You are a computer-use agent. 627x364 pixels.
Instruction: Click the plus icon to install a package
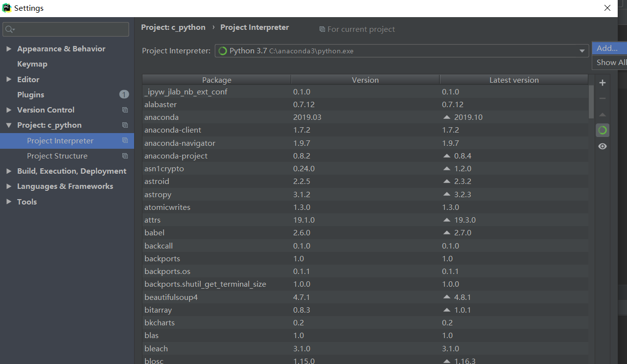point(603,83)
